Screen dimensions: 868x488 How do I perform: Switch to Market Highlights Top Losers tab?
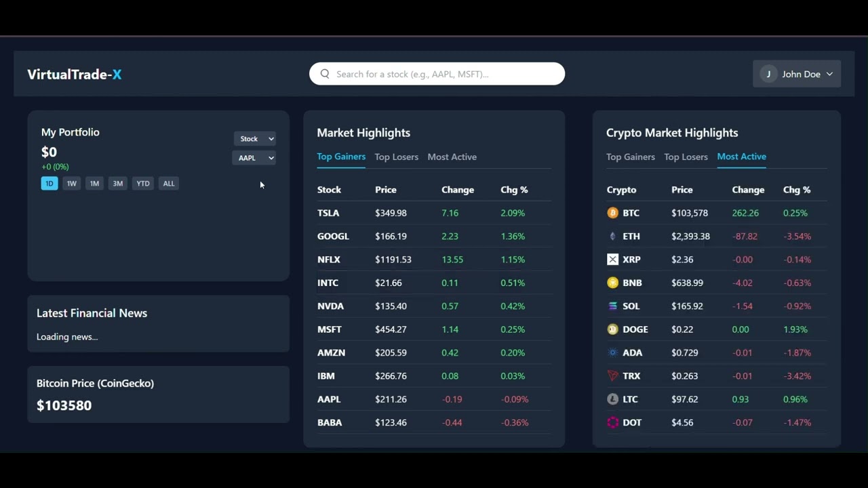[x=397, y=157]
